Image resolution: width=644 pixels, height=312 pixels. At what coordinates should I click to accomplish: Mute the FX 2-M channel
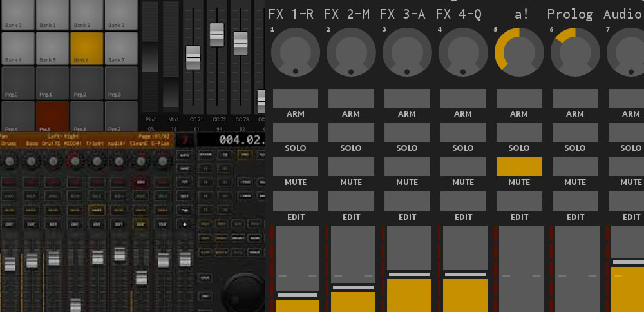351,166
